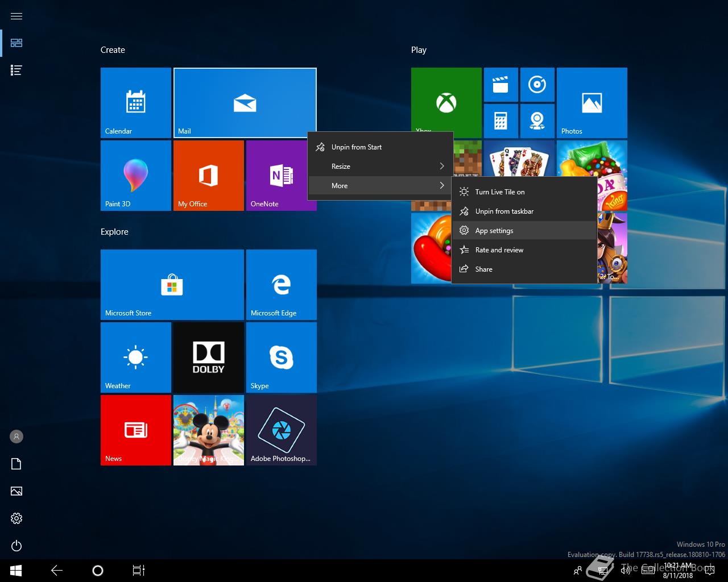Open the Camera small tile

point(537,121)
